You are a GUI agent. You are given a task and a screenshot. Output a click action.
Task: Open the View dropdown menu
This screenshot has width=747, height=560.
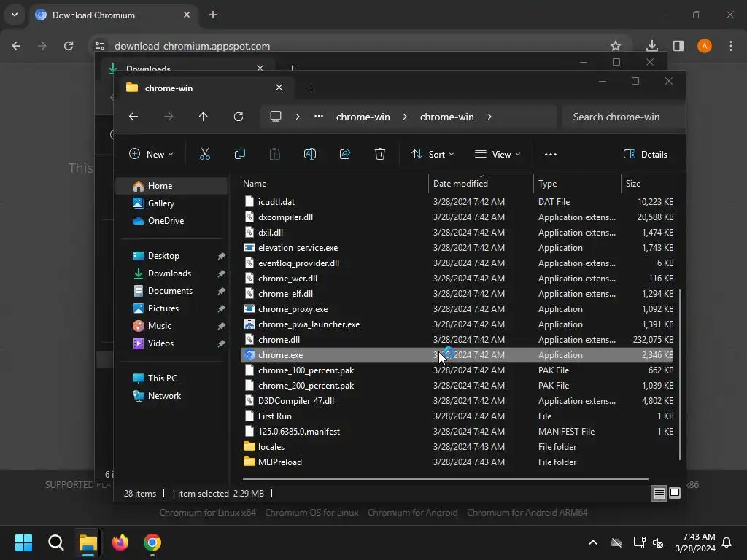coord(498,155)
